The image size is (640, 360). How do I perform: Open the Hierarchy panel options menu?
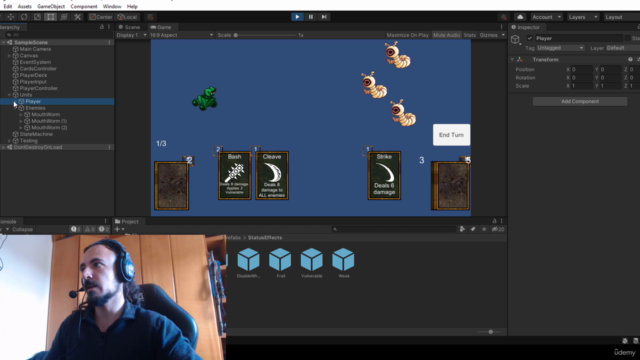[109, 27]
